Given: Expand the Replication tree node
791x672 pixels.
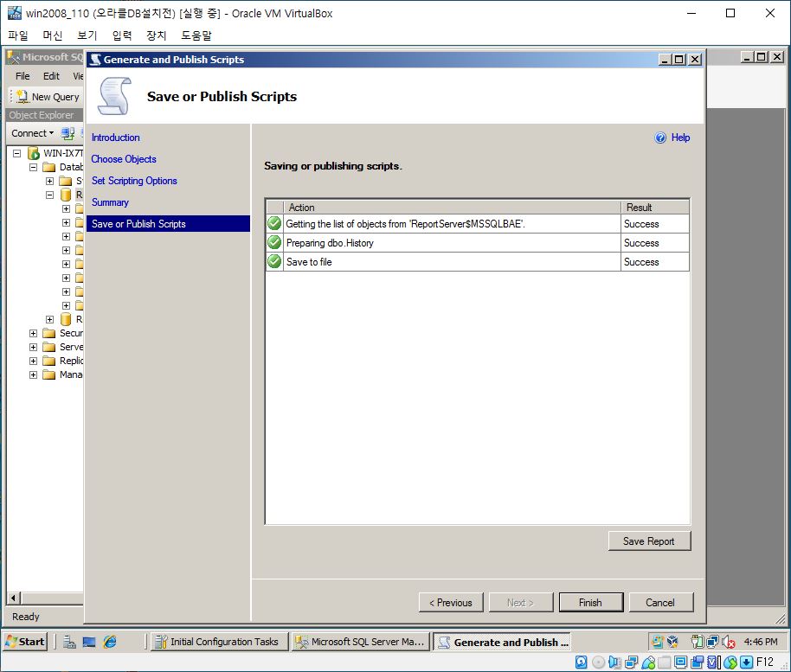Looking at the screenshot, I should (x=33, y=361).
